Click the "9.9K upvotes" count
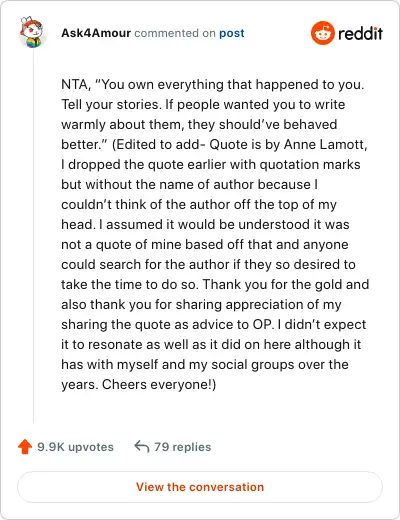Image resolution: width=400 pixels, height=520 pixels. pos(75,447)
